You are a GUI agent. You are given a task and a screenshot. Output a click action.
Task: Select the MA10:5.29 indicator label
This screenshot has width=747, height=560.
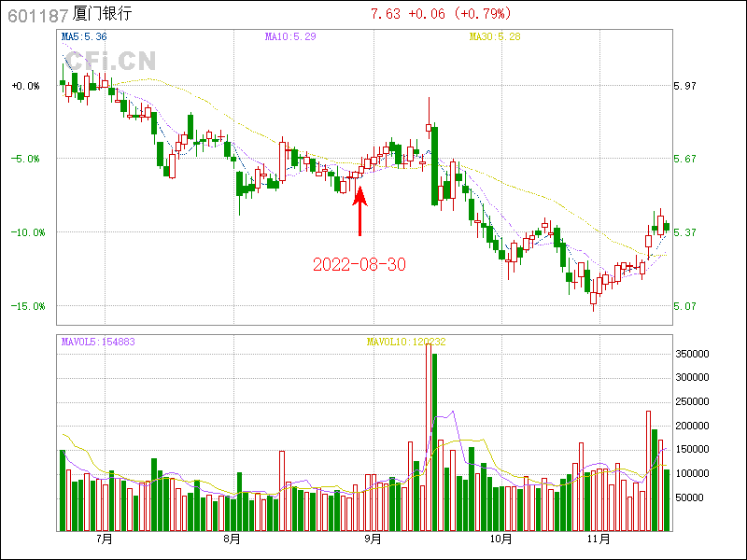290,36
